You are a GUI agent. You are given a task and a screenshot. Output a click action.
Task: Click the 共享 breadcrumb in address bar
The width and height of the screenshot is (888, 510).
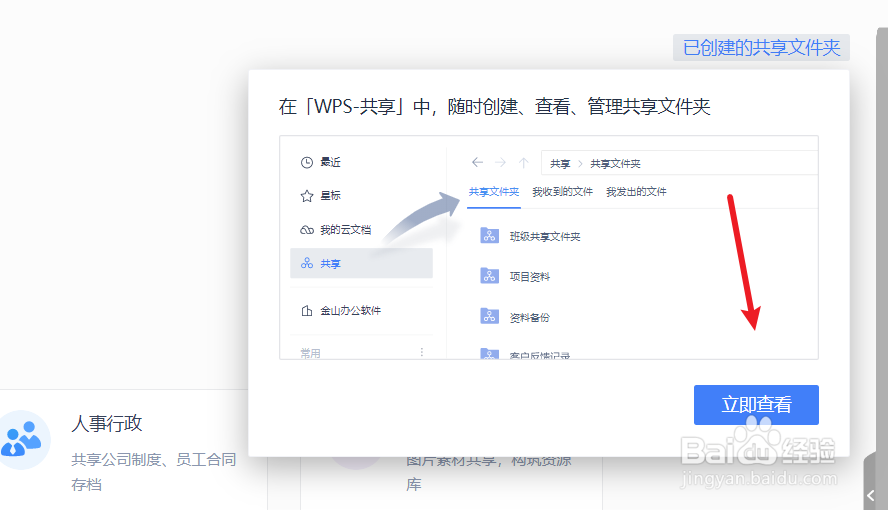(x=560, y=164)
